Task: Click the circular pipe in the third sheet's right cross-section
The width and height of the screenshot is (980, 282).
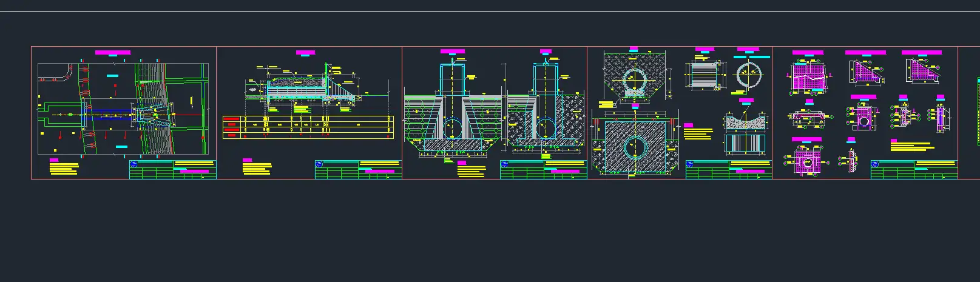Action: 545,129
